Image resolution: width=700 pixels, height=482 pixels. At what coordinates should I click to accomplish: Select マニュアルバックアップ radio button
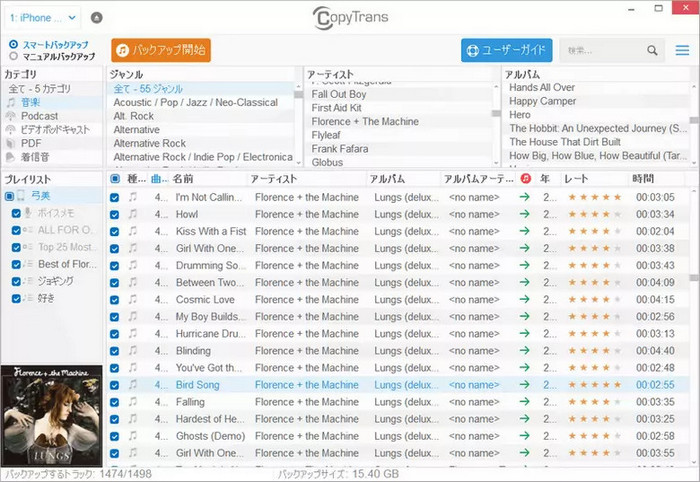tap(13, 57)
